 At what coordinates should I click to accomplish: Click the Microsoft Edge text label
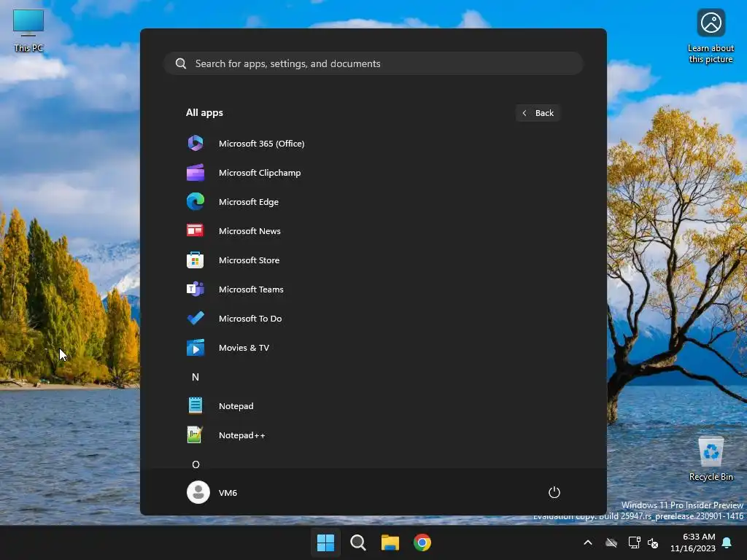point(249,202)
